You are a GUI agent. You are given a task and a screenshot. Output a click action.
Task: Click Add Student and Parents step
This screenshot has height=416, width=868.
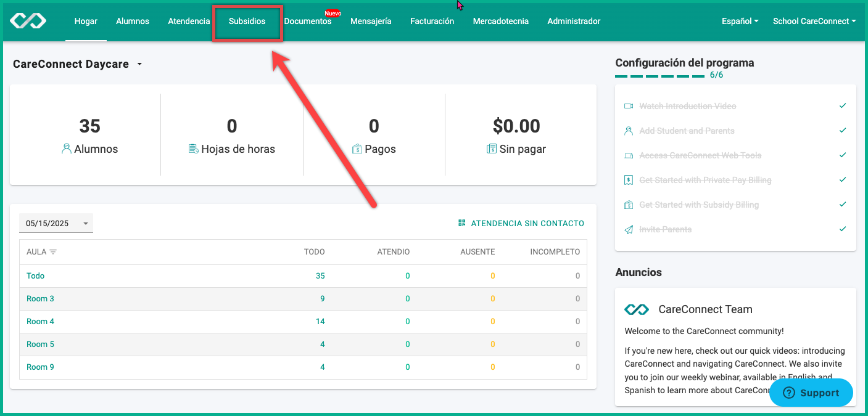(687, 131)
